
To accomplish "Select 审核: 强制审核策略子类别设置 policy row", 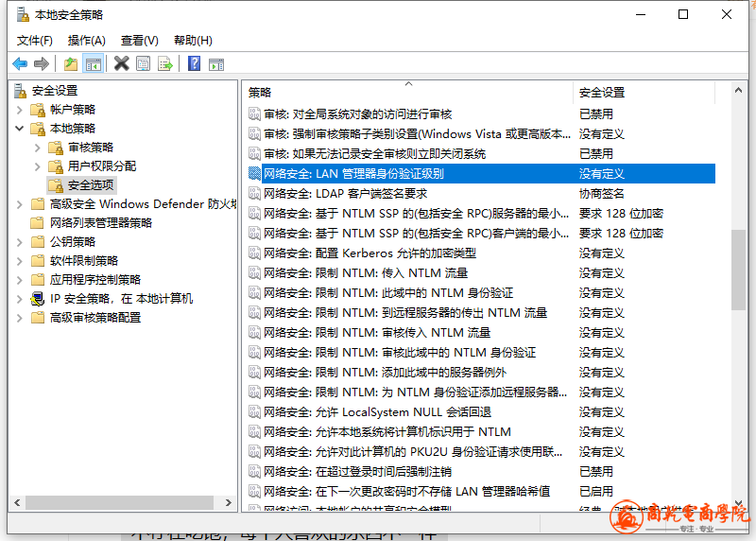I will [x=482, y=134].
